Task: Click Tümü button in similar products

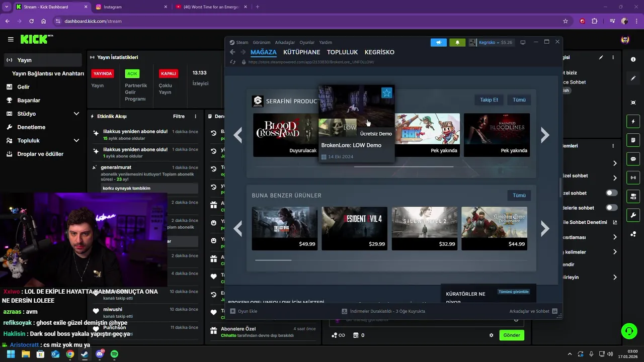Action: [519, 195]
